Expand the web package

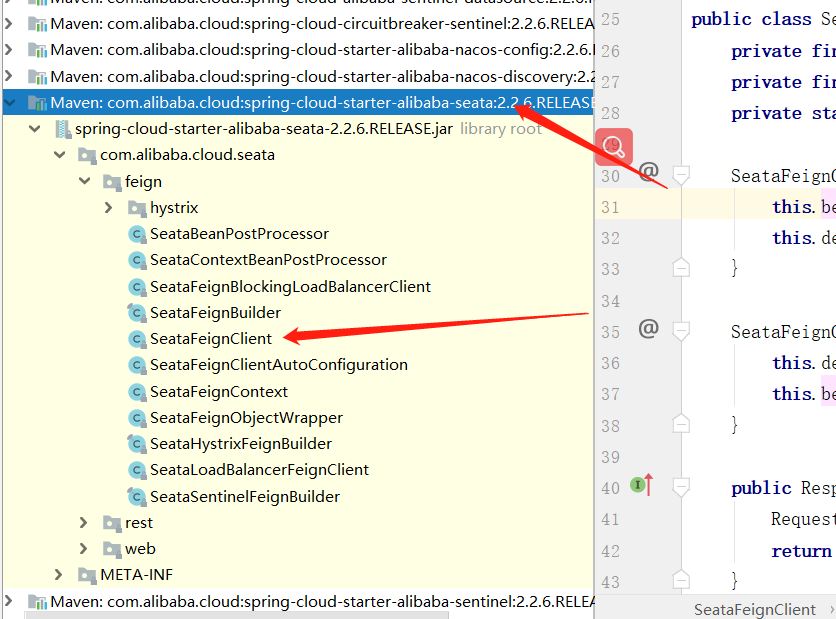83,548
